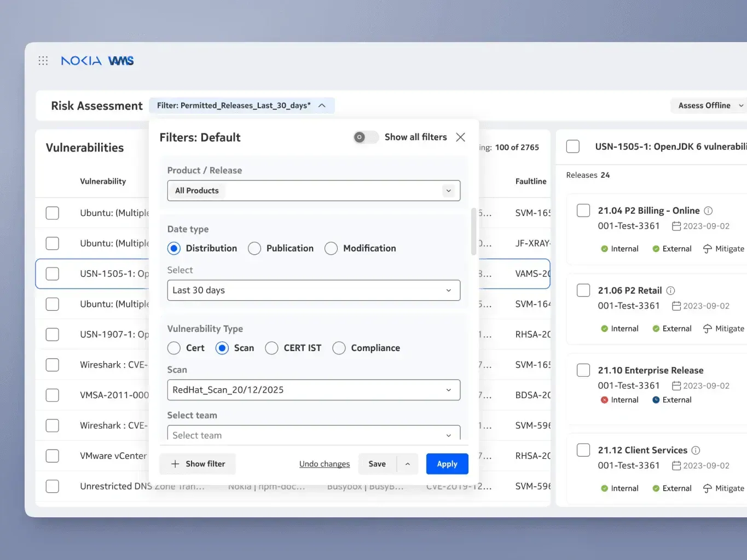Click Mitigate umbrella icon for 21.06 P2 Retail
The image size is (747, 560).
[x=708, y=329]
